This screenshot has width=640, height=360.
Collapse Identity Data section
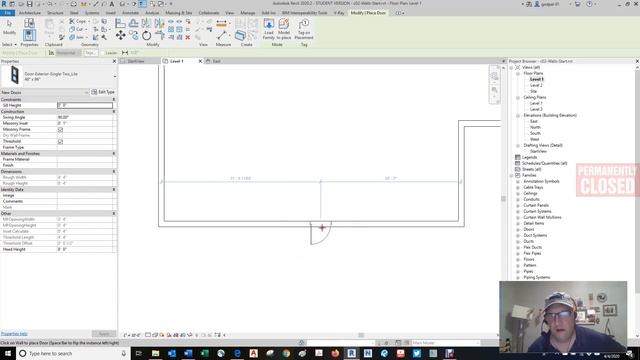tap(114, 189)
